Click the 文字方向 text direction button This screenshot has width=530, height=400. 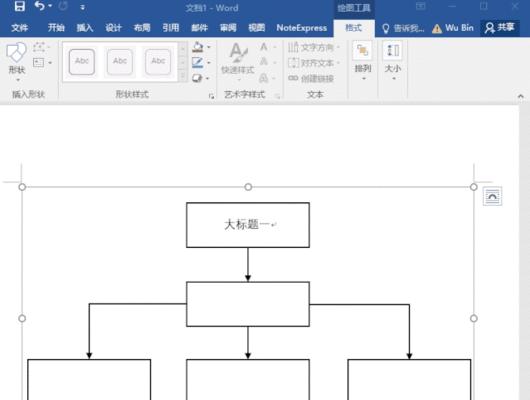pyautogui.click(x=313, y=47)
